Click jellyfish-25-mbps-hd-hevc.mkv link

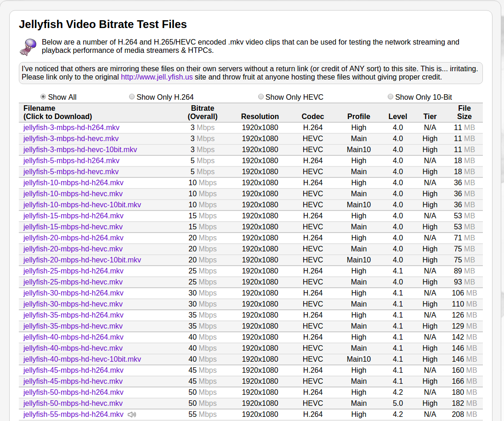[x=73, y=282]
